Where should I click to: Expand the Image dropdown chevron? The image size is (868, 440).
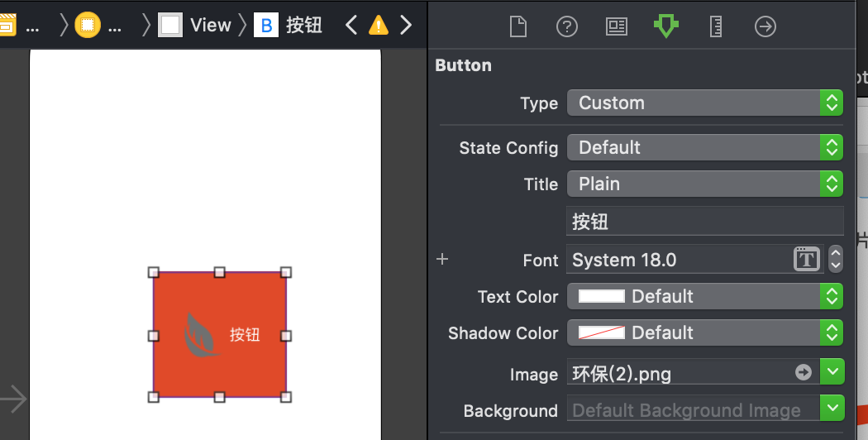(832, 372)
